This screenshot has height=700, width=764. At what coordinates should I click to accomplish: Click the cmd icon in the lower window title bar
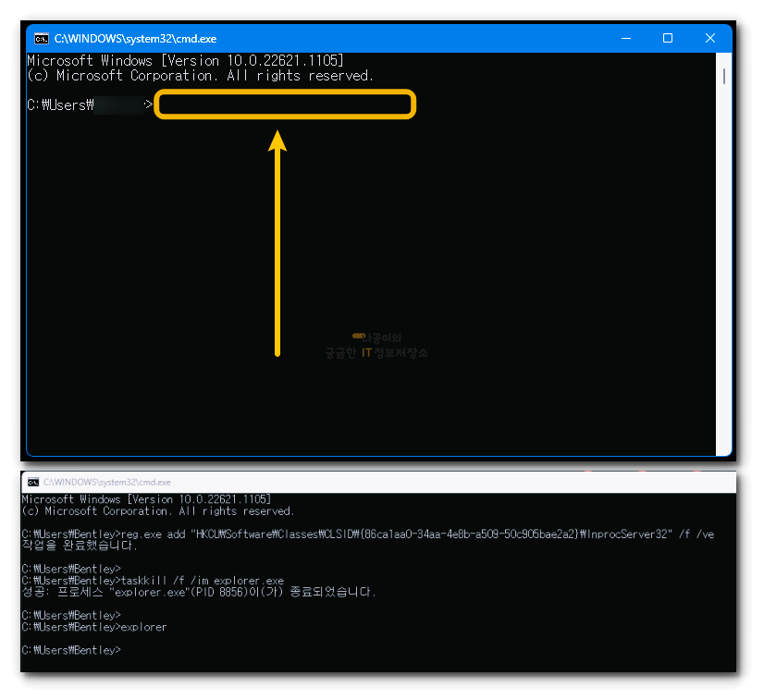[33, 483]
